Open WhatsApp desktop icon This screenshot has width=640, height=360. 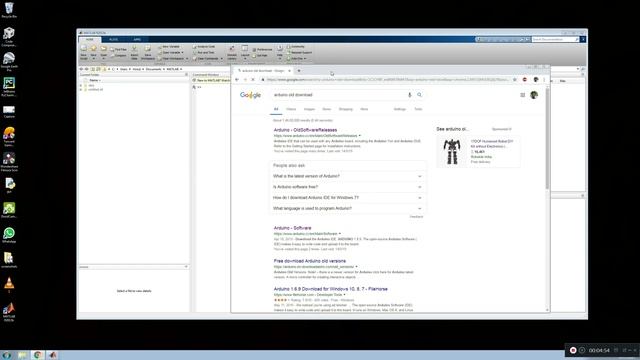click(x=9, y=235)
